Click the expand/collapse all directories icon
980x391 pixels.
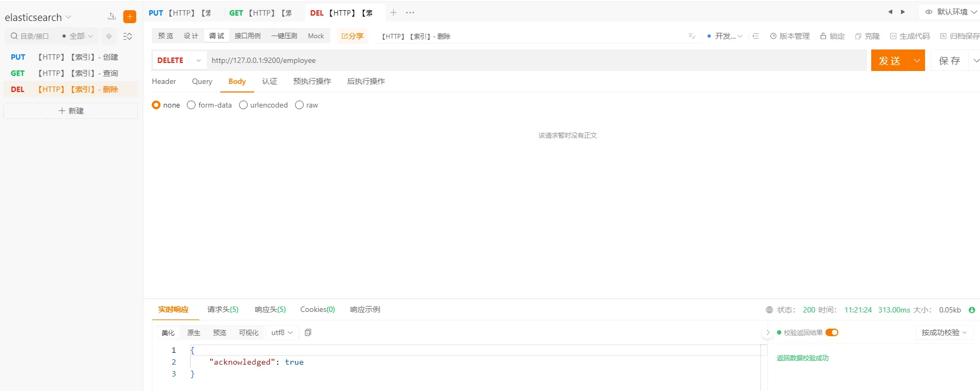coord(128,36)
